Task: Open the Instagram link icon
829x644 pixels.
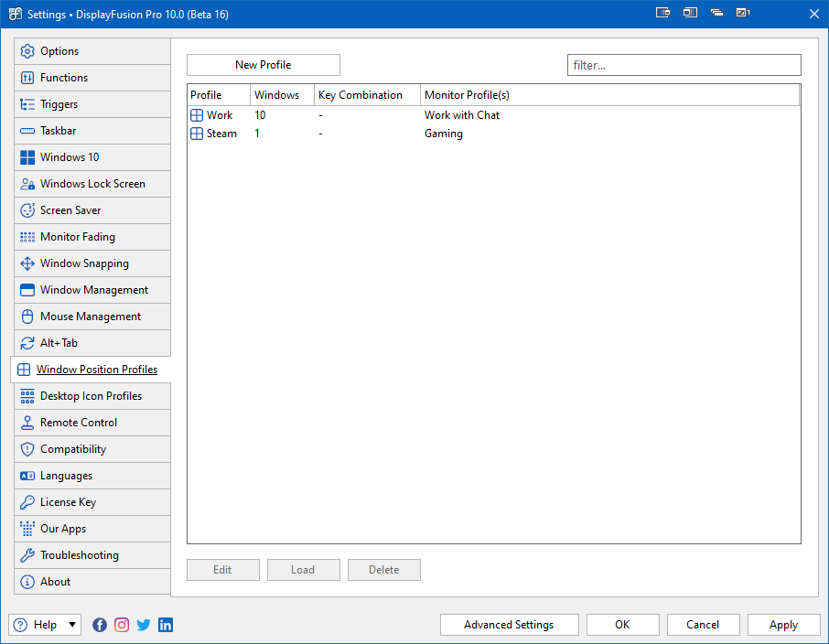Action: [x=122, y=625]
